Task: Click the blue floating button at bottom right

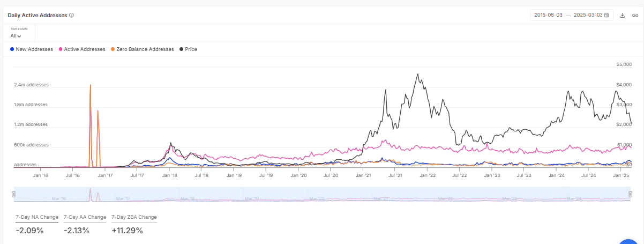Action: tap(632, 241)
